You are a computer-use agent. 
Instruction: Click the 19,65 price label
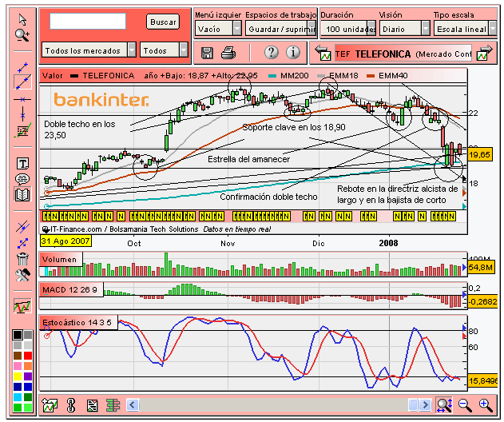[479, 155]
